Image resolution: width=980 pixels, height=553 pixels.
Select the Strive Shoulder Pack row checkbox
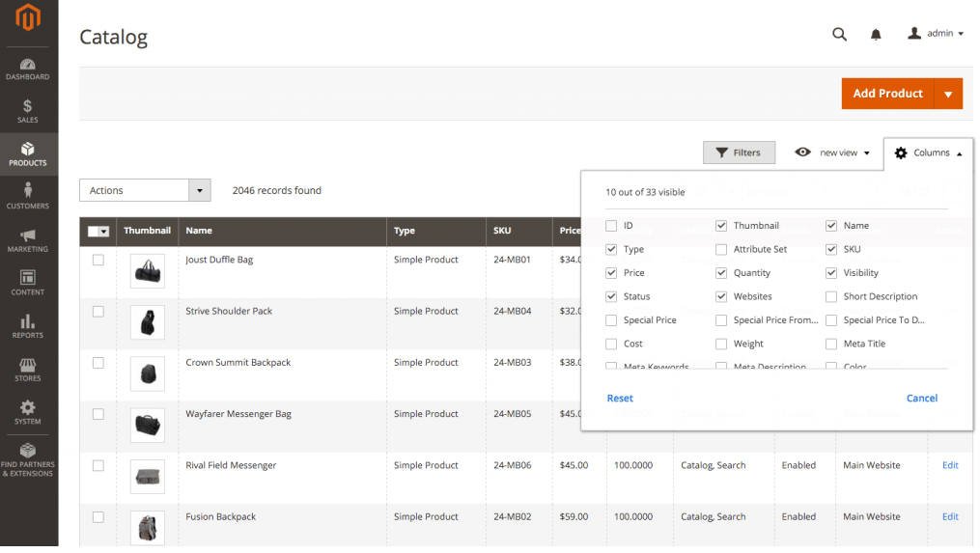pyautogui.click(x=98, y=311)
